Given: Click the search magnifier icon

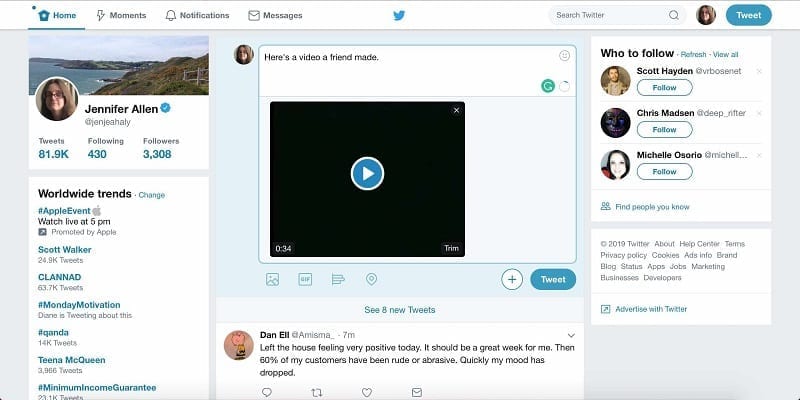Looking at the screenshot, I should click(674, 15).
